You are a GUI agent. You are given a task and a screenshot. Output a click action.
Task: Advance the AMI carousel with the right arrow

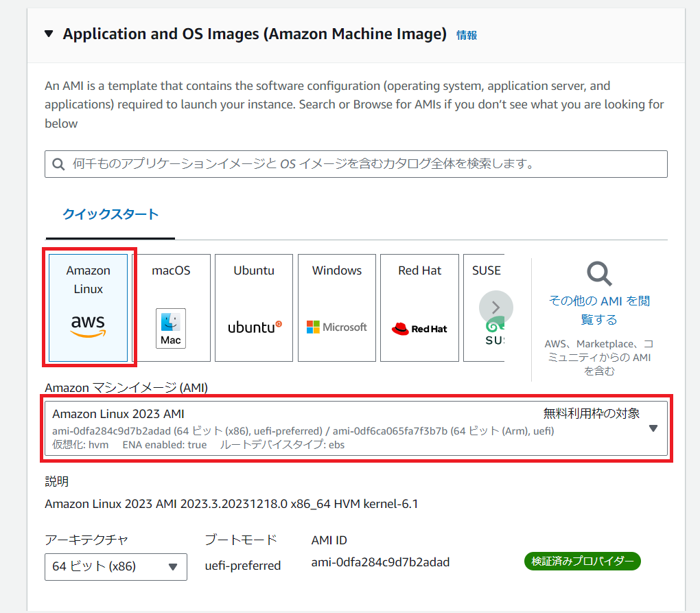(495, 308)
